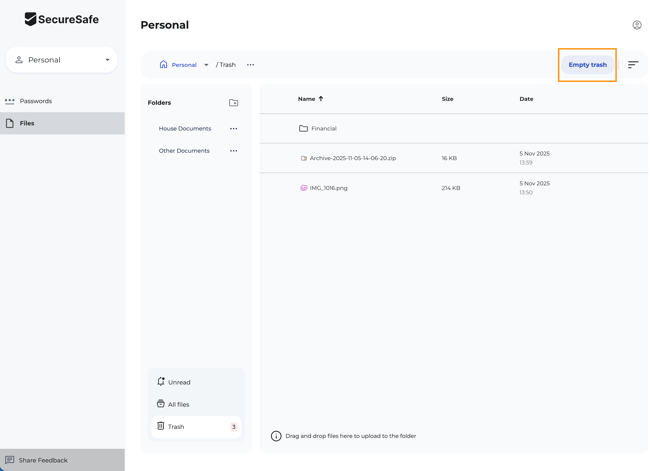Image resolution: width=670 pixels, height=471 pixels.
Task: Click the info icon near drag-and-drop hint
Action: point(276,436)
